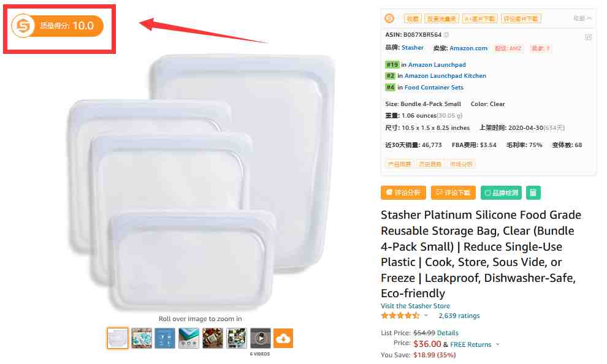Collapse the panel with 收起 chevron
Screen dimensions: 607x364
coord(582,18)
